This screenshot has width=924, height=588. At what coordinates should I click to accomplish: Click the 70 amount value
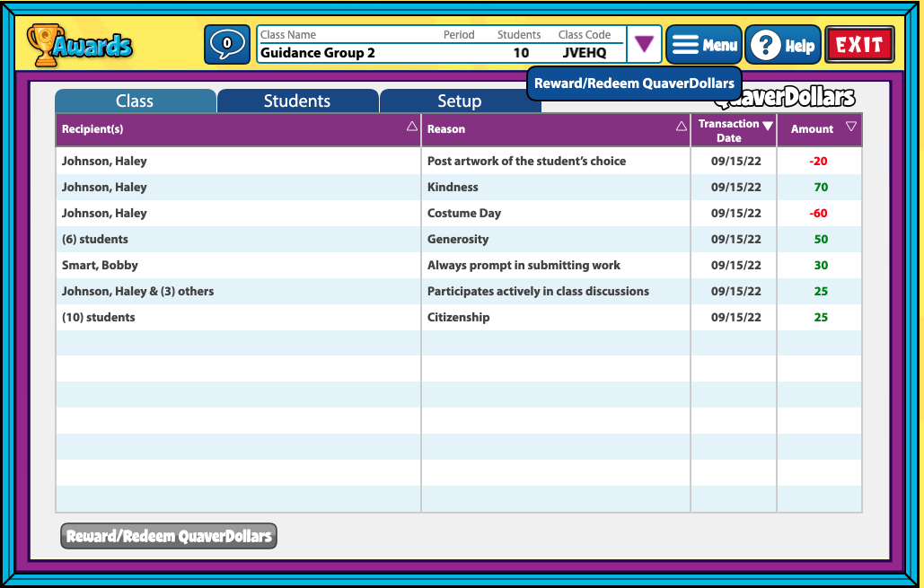[821, 187]
